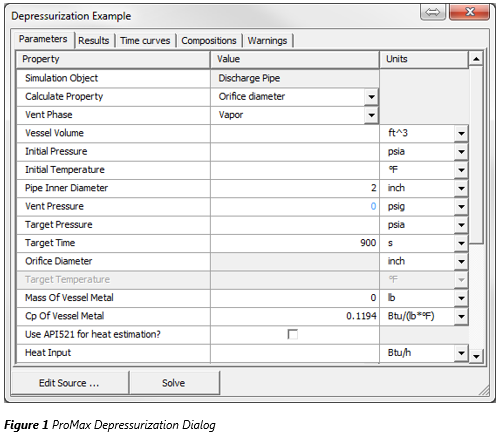Go to the Warnings tab
Image resolution: width=500 pixels, height=437 pixels.
point(267,41)
